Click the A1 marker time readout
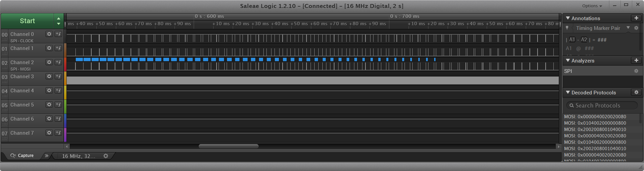644x171 pixels. pyautogui.click(x=580, y=48)
